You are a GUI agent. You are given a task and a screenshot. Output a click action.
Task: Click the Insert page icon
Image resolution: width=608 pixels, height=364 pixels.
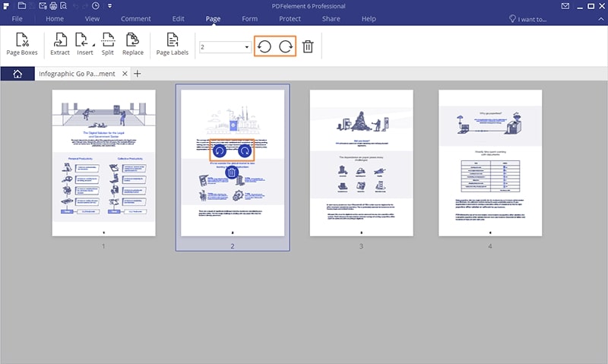(x=83, y=41)
